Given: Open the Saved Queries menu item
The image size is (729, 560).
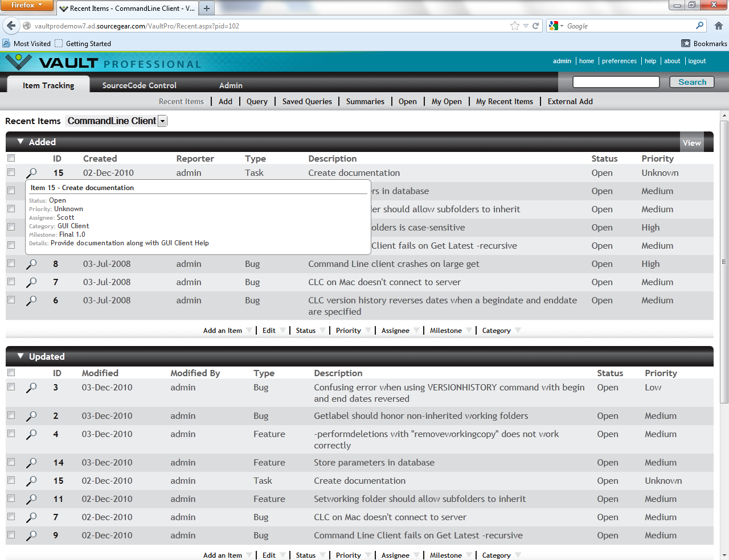Looking at the screenshot, I should [307, 101].
